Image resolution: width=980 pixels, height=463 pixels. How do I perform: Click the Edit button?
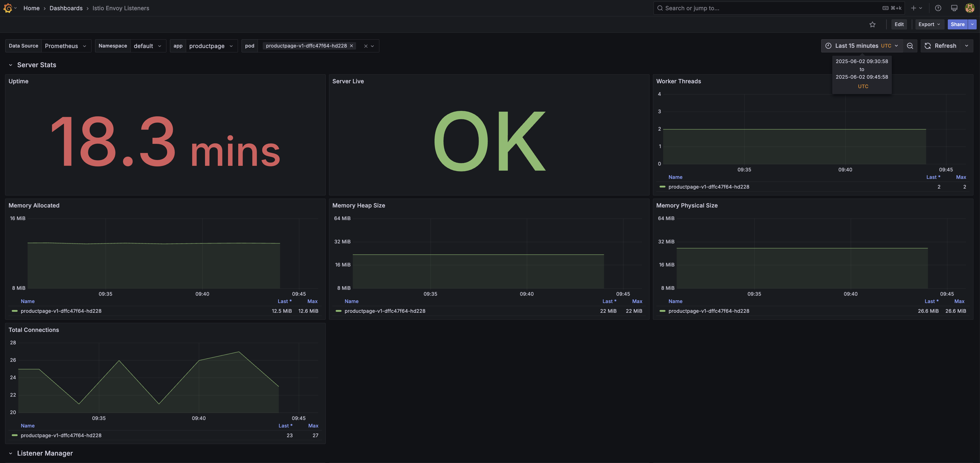898,24
